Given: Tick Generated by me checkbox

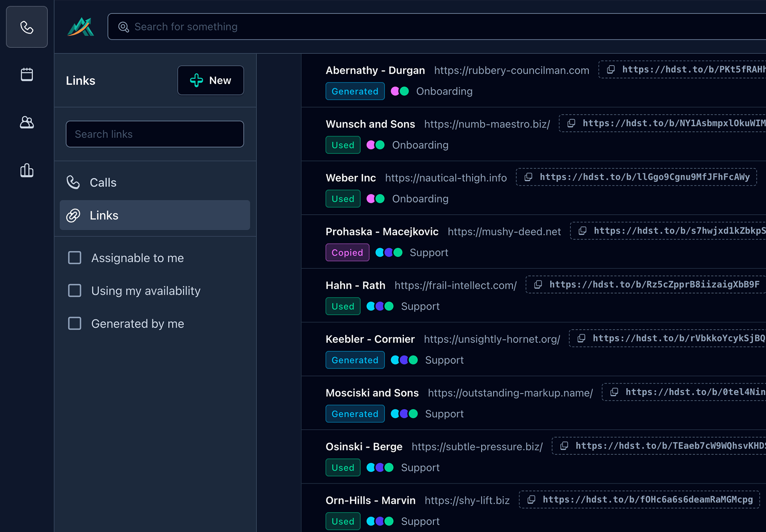Looking at the screenshot, I should point(75,323).
